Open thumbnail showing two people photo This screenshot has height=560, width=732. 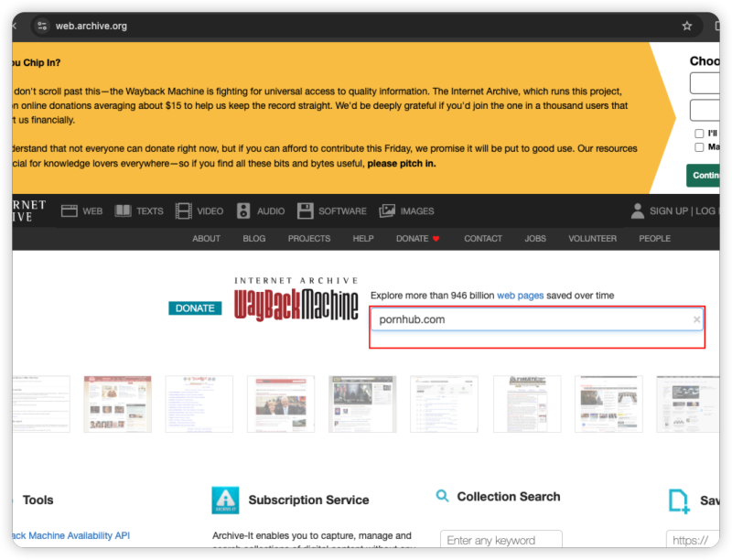281,404
